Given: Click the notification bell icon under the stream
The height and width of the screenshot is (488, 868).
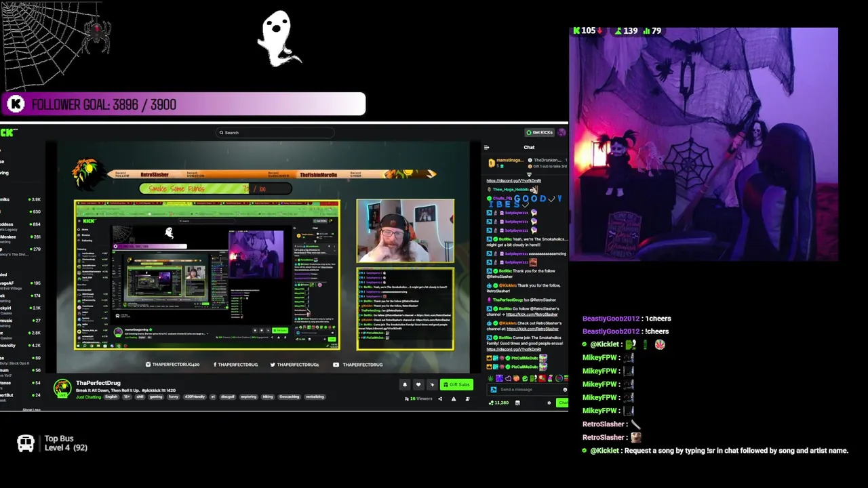Looking at the screenshot, I should pos(405,384).
